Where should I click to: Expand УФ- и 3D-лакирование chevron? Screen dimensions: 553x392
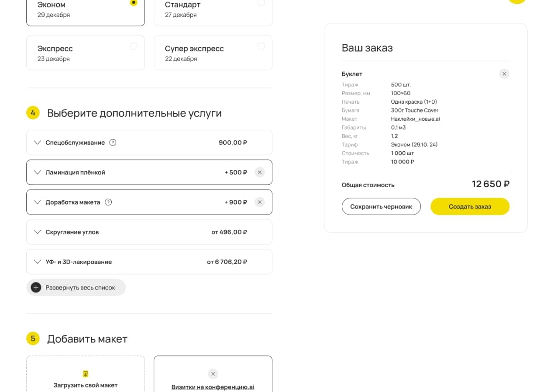[x=37, y=262]
